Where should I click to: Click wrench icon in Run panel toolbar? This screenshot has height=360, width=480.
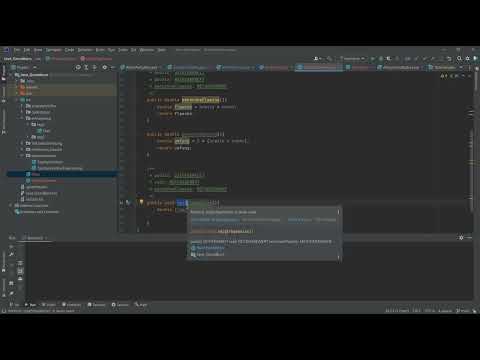pyautogui.click(x=12, y=255)
